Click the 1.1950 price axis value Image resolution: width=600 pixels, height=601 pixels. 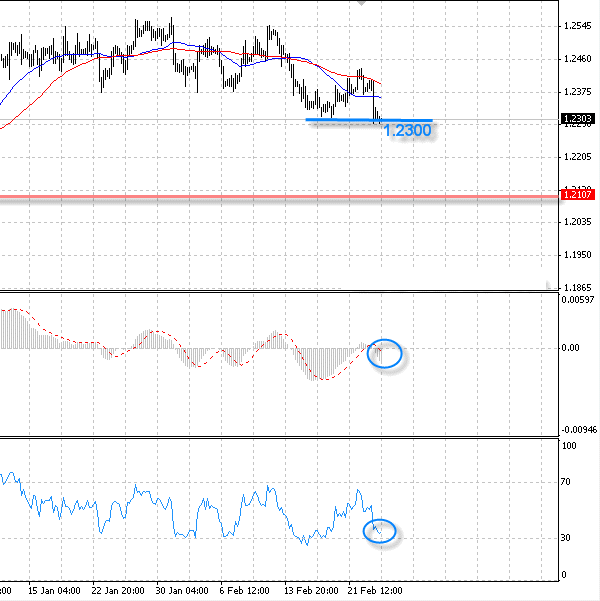(x=578, y=255)
